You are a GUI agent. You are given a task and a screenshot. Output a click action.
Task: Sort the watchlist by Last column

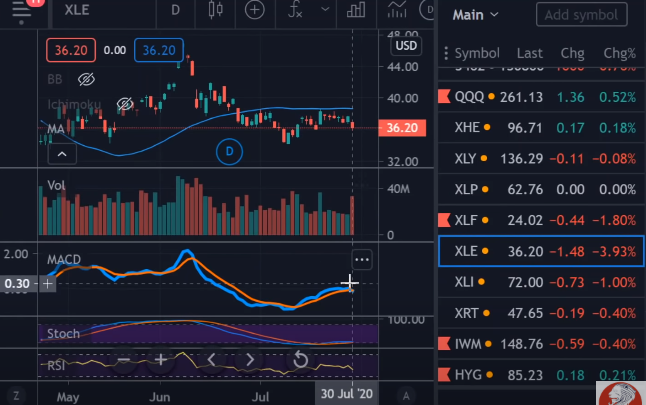click(529, 53)
